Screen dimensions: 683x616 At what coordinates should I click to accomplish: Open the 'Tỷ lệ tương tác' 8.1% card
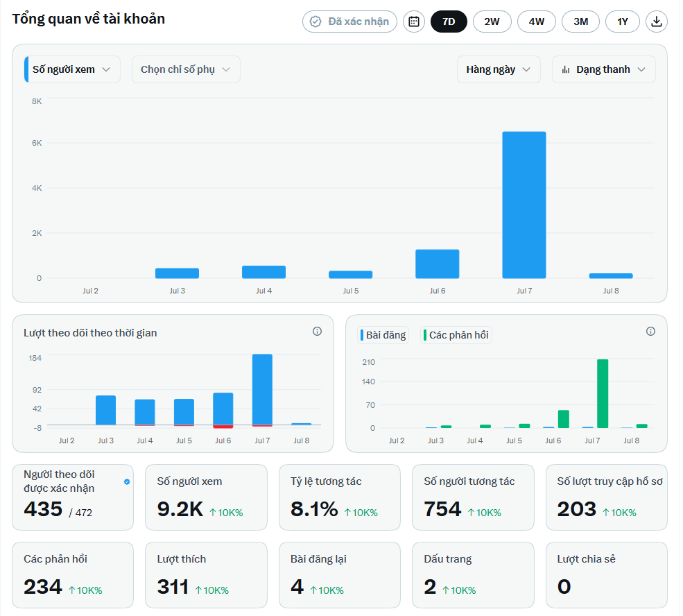click(340, 497)
